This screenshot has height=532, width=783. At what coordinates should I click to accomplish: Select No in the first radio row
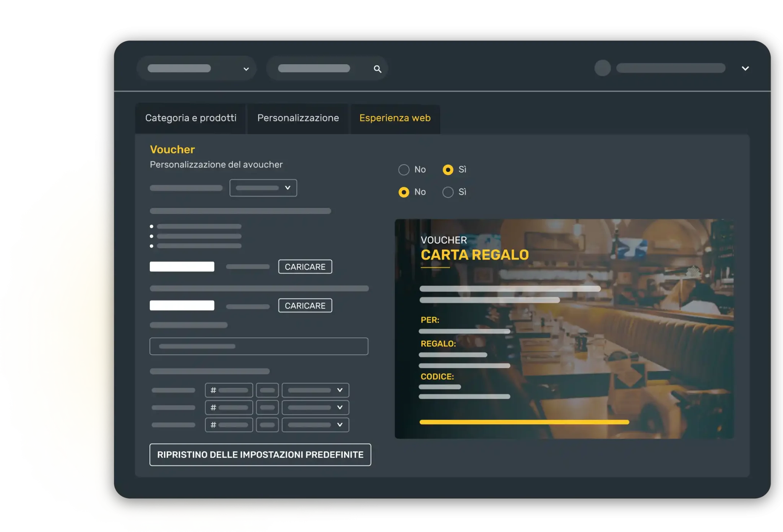404,170
